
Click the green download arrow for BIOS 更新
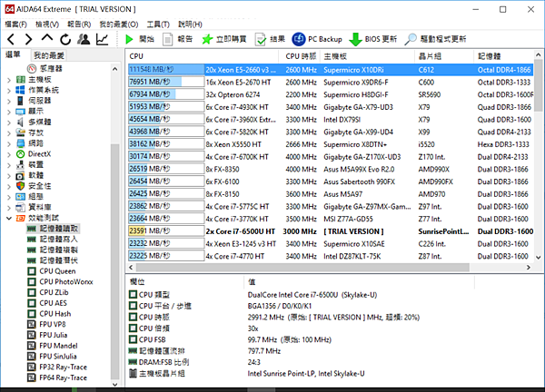[355, 39]
